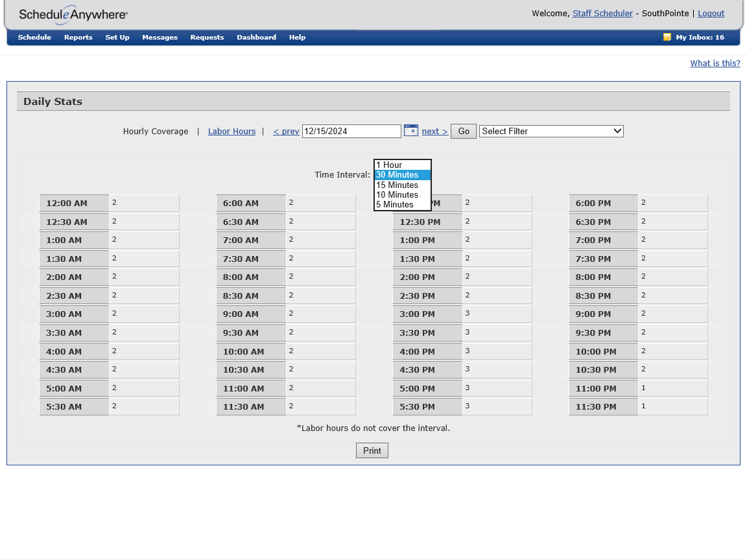This screenshot has height=560, width=747.
Task: Open the Dashboard menu
Action: [256, 37]
